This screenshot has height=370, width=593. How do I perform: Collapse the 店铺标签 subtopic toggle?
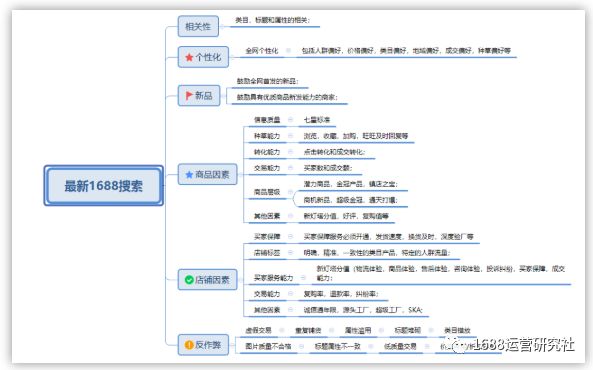point(290,252)
